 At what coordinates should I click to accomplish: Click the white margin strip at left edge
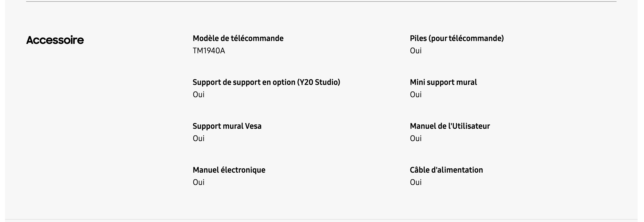[2, 111]
